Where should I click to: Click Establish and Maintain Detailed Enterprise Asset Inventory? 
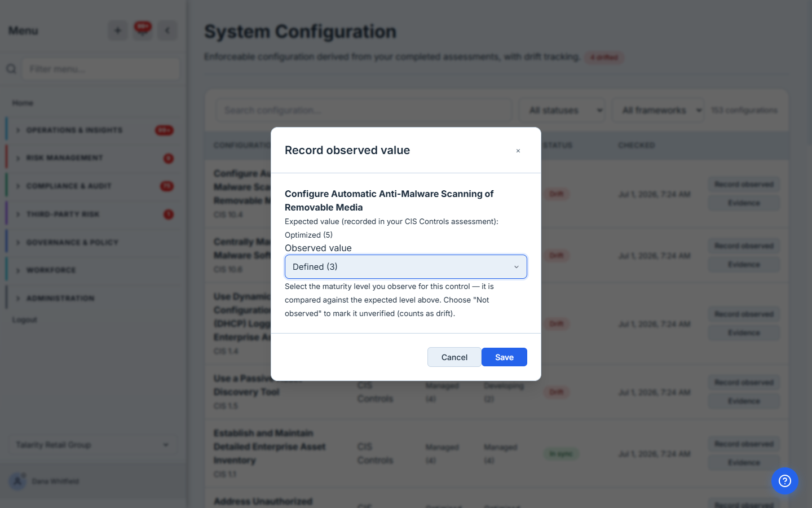270,447
